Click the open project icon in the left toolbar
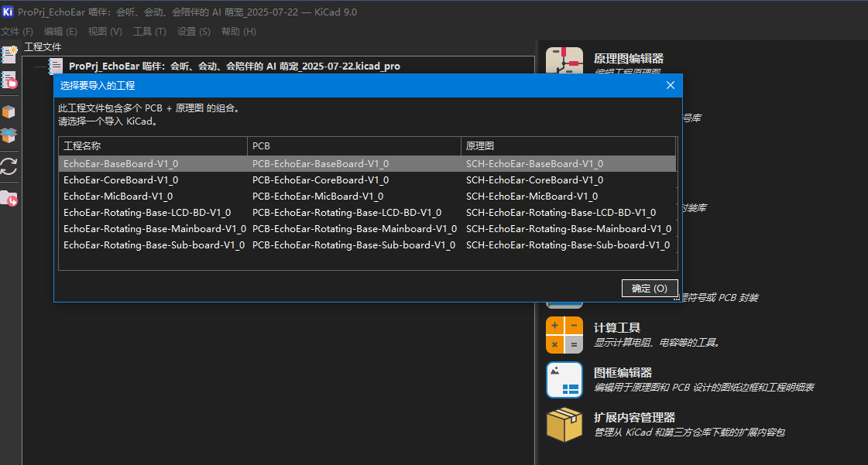Screen dimensions: 868x465 tap(9, 80)
